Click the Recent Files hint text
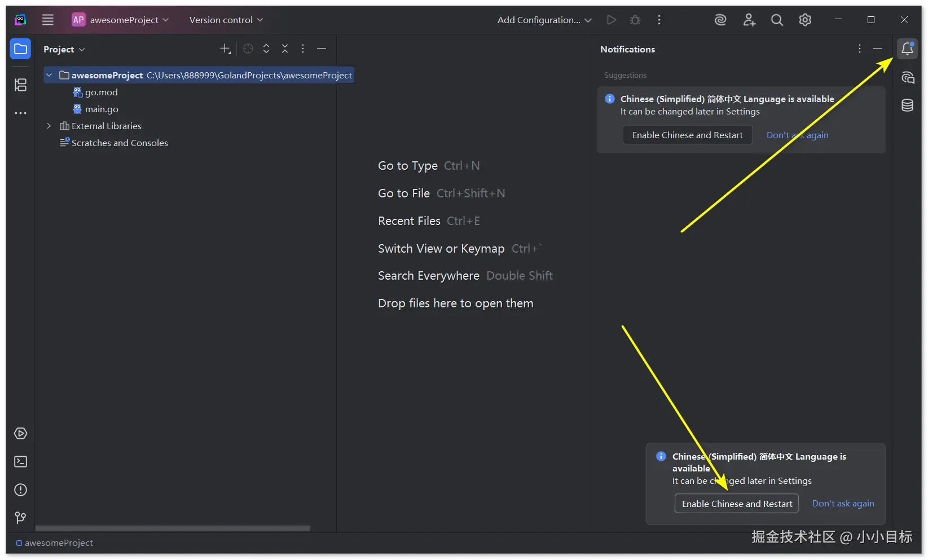The width and height of the screenshot is (928, 560). [409, 221]
